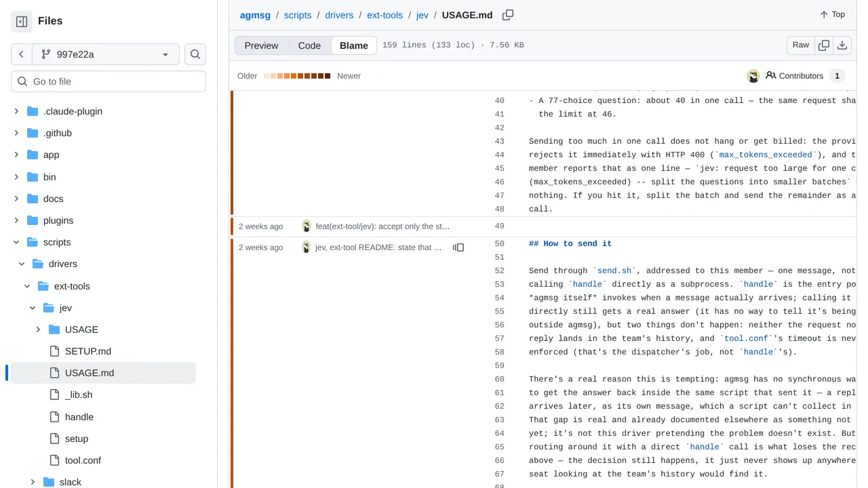View blame prior to jev README commit

[x=458, y=247]
